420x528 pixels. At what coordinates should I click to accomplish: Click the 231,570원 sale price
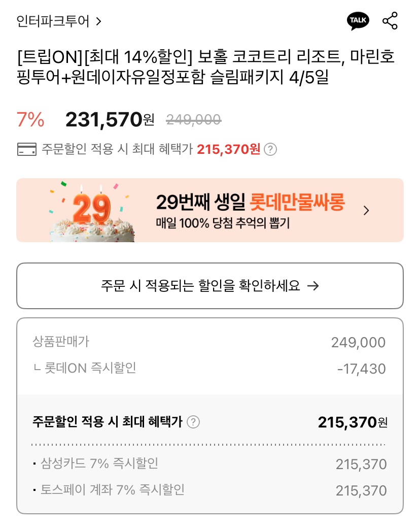point(110,119)
